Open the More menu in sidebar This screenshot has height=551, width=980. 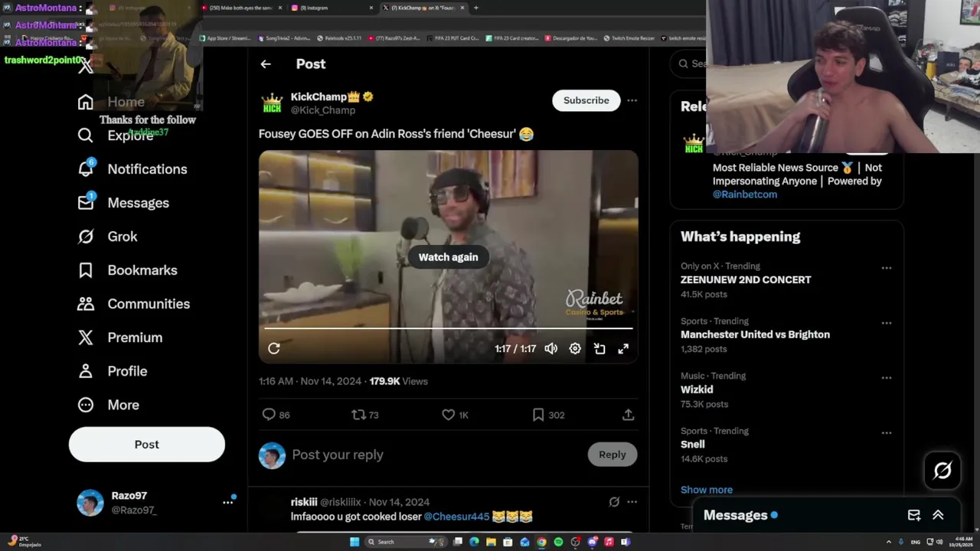pyautogui.click(x=109, y=405)
